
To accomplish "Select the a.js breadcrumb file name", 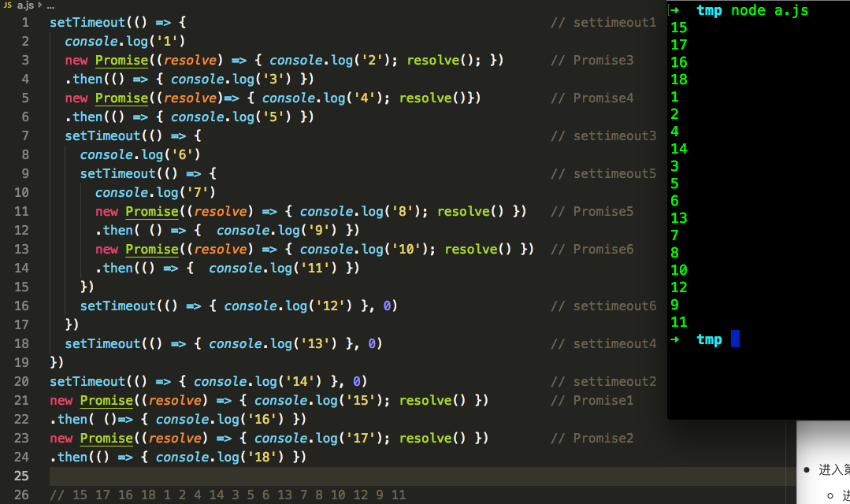I will point(26,5).
